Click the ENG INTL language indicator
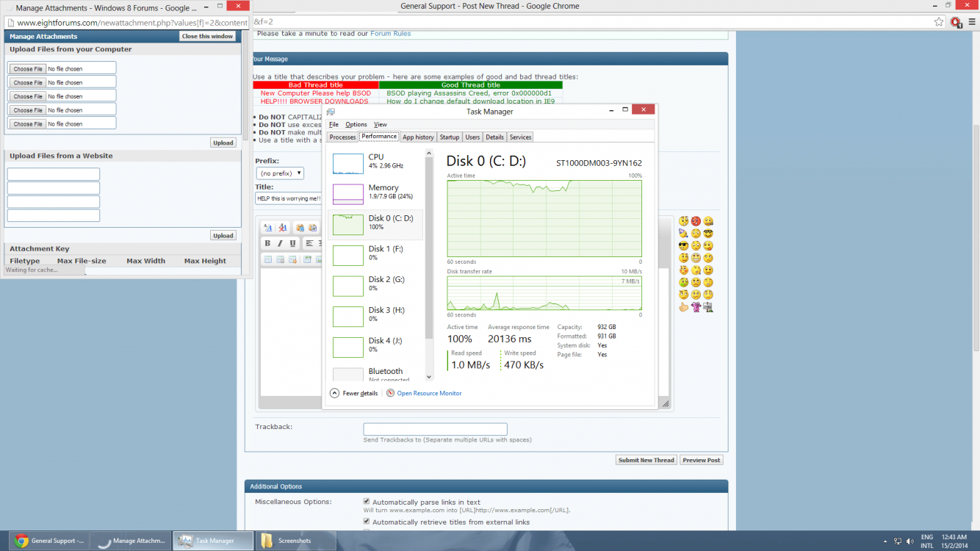The height and width of the screenshot is (551, 980). 927,541
